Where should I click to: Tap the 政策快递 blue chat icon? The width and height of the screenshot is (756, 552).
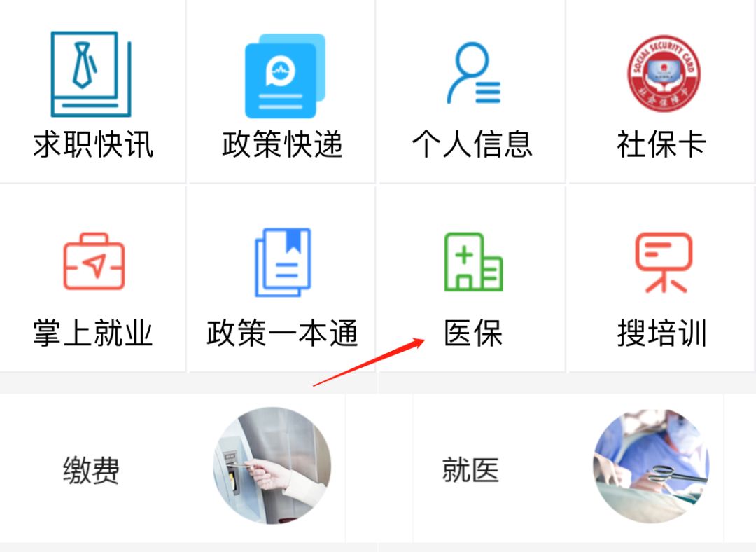click(285, 76)
